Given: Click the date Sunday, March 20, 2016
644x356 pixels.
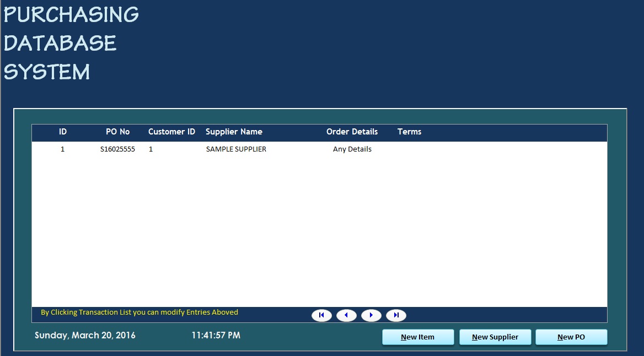Looking at the screenshot, I should (85, 335).
